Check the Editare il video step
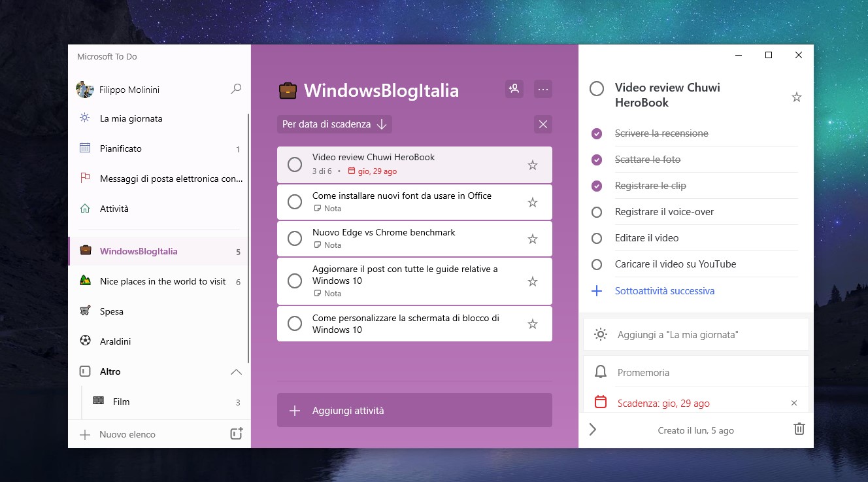Image resolution: width=868 pixels, height=482 pixels. click(x=596, y=238)
